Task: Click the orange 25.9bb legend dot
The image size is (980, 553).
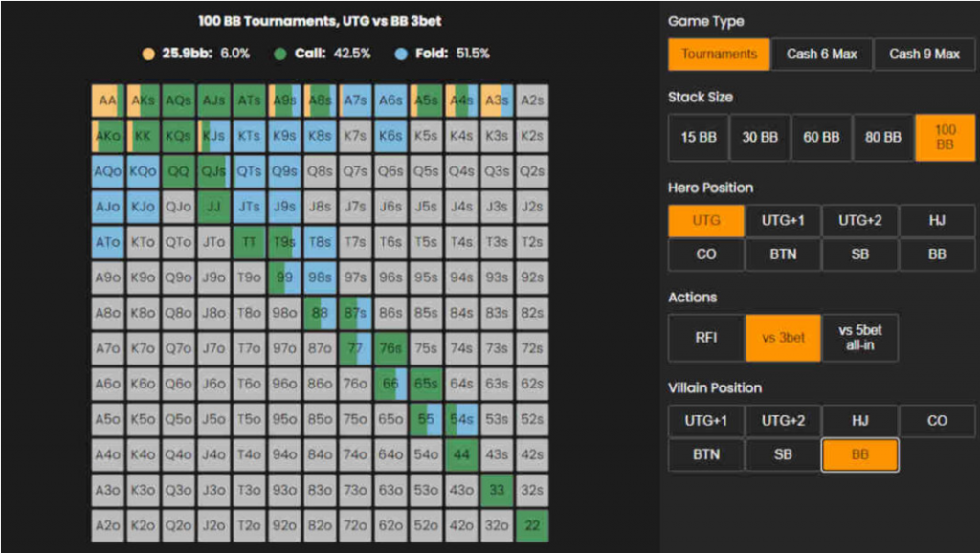Action: click(x=146, y=54)
